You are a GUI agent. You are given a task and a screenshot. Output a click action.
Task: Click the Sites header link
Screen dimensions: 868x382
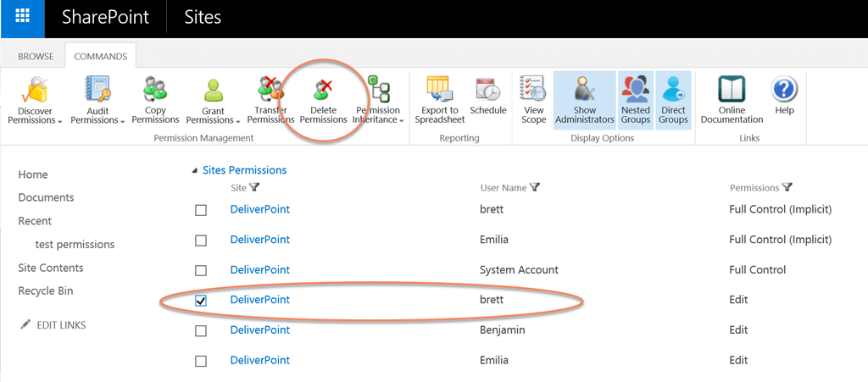tap(203, 17)
